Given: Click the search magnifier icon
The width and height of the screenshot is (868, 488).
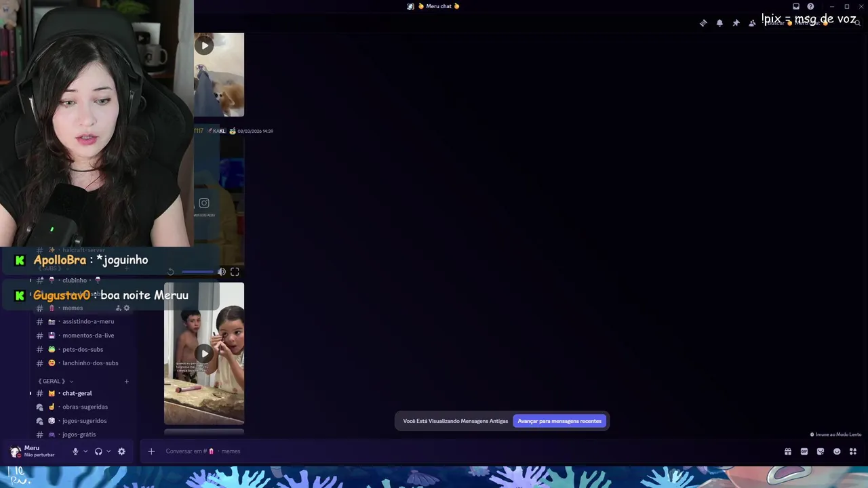Looking at the screenshot, I should pyautogui.click(x=857, y=23).
